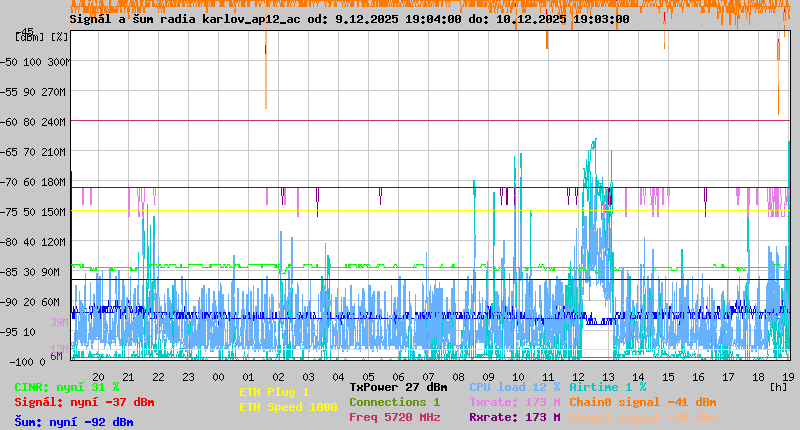Click the [dBm] [%] axis unit header
Screen dimensions: 800x430
[42, 36]
